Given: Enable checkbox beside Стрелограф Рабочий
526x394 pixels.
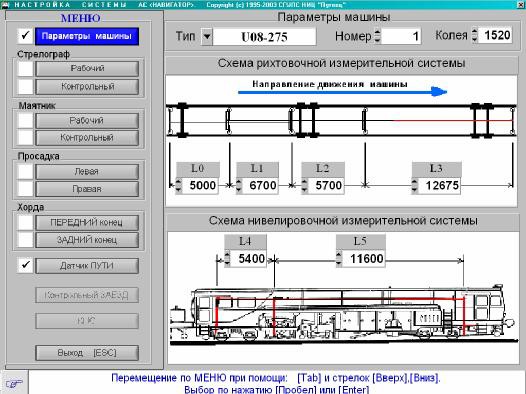Looking at the screenshot, I should pyautogui.click(x=25, y=68).
